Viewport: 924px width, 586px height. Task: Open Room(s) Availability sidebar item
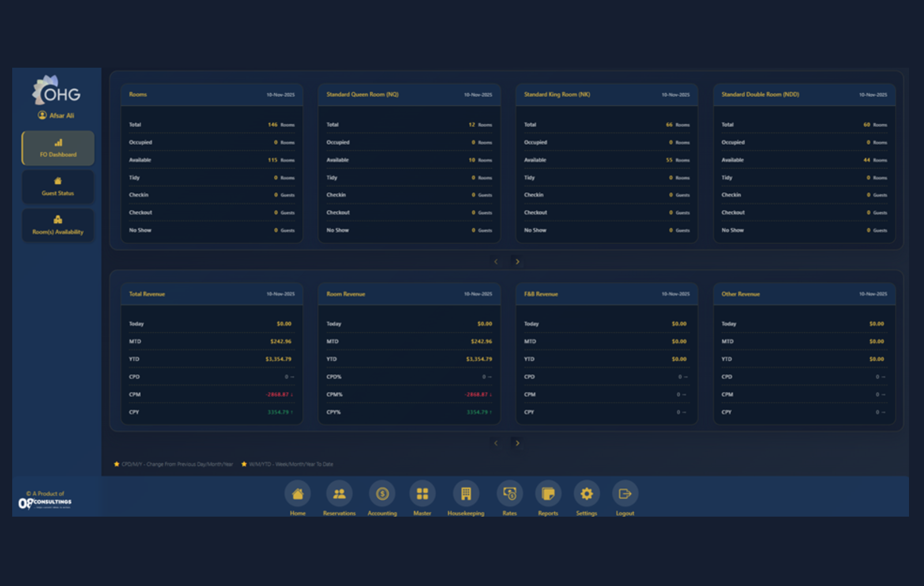pyautogui.click(x=58, y=225)
